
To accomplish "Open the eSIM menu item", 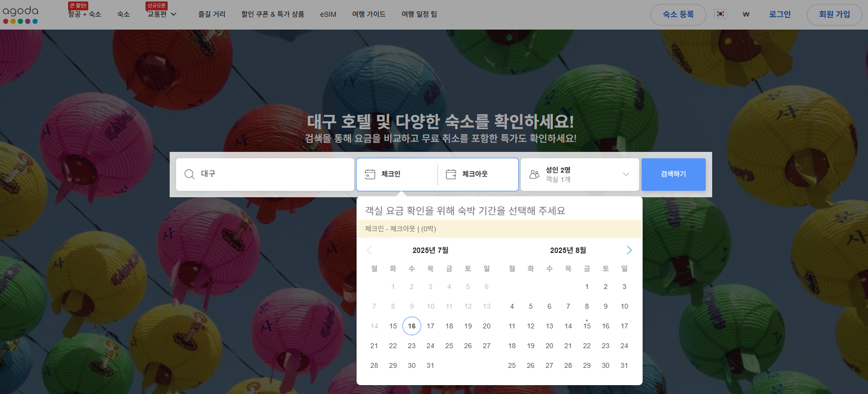I will pos(328,14).
